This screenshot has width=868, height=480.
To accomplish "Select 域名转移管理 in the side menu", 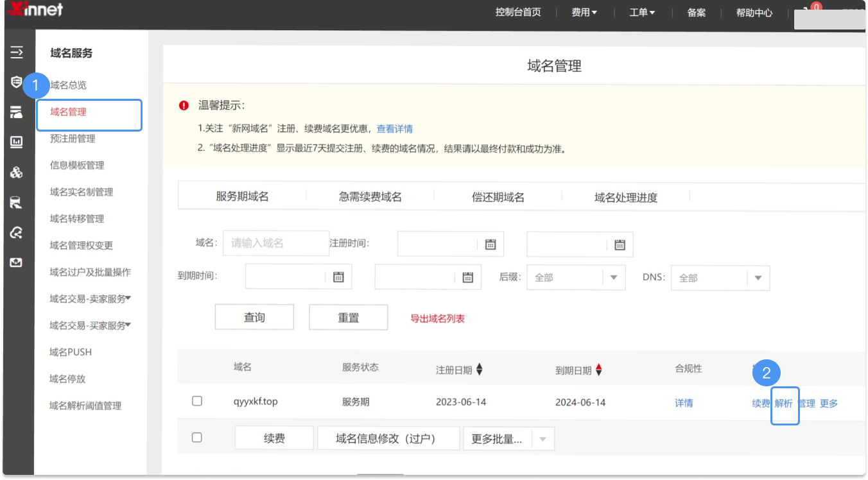I will tap(77, 219).
